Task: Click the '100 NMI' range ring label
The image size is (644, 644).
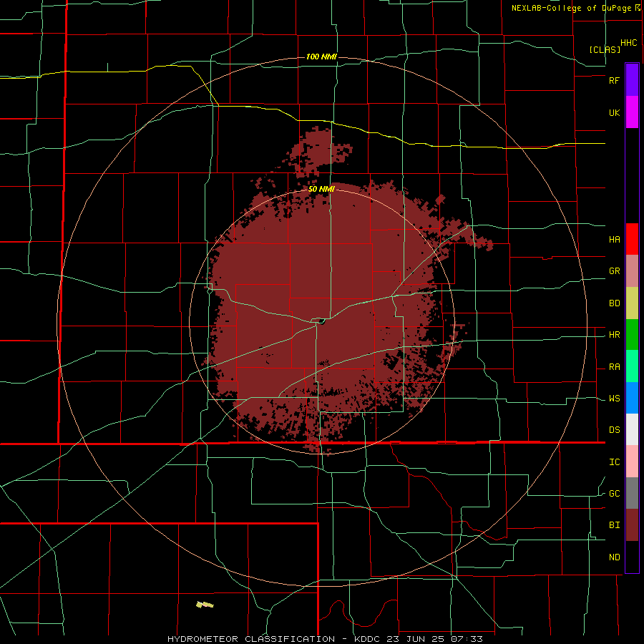Action: coord(321,57)
